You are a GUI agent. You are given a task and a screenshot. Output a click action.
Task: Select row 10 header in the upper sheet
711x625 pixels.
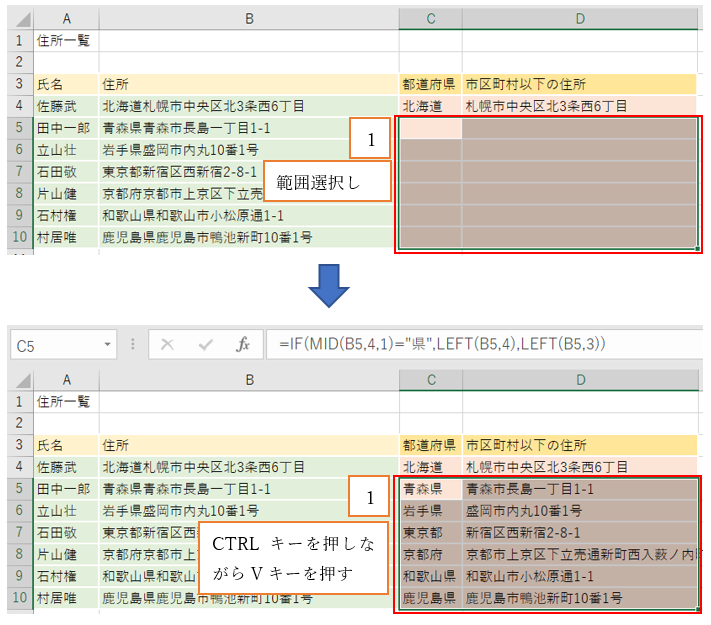pos(19,237)
